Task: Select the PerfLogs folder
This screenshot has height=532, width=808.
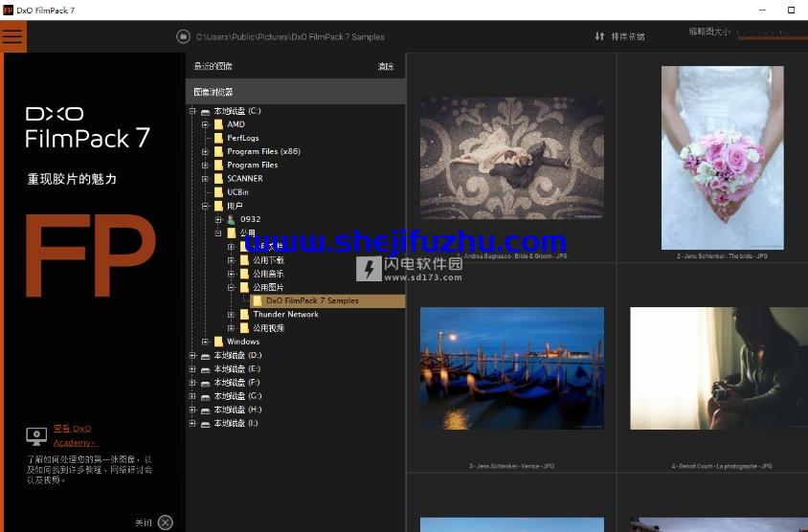Action: coord(243,138)
